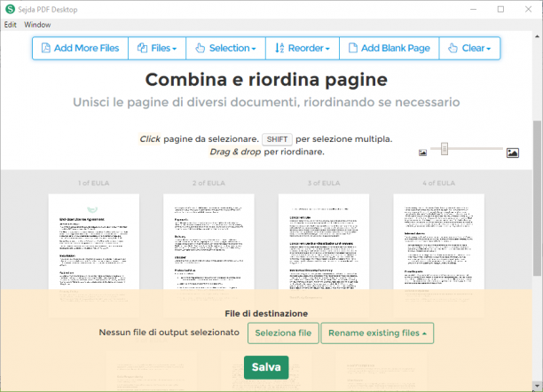Image resolution: width=543 pixels, height=392 pixels.
Task: Click the Reorder A-Z sort icon
Action: pyautogui.click(x=279, y=48)
